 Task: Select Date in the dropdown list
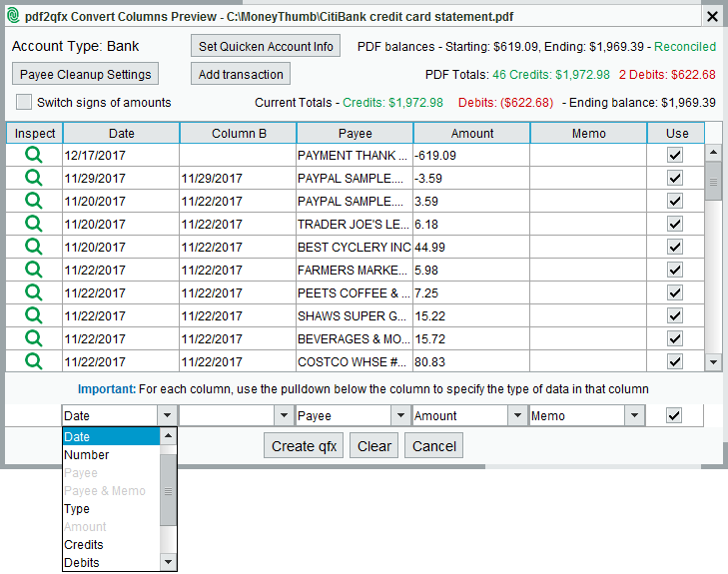[x=112, y=436]
